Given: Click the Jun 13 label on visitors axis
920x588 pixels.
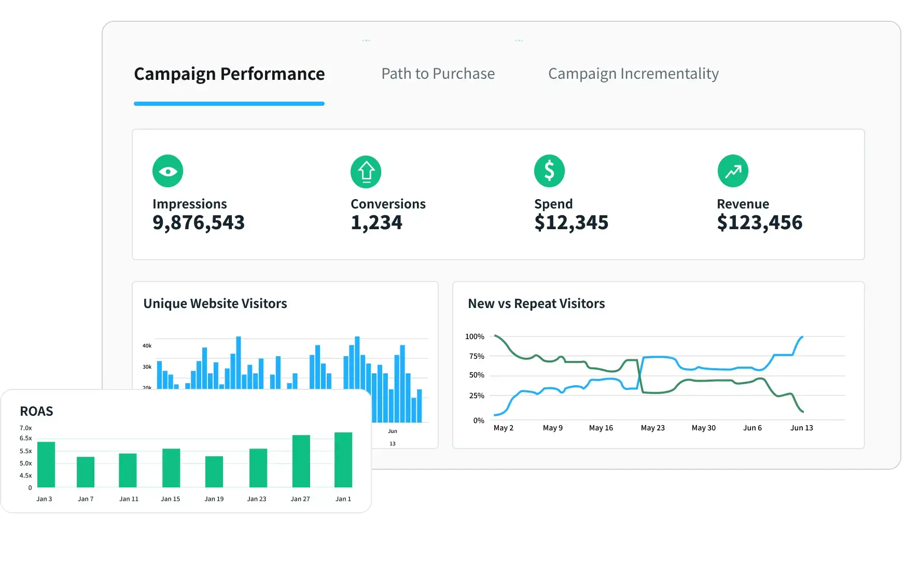Looking at the screenshot, I should pos(801,428).
